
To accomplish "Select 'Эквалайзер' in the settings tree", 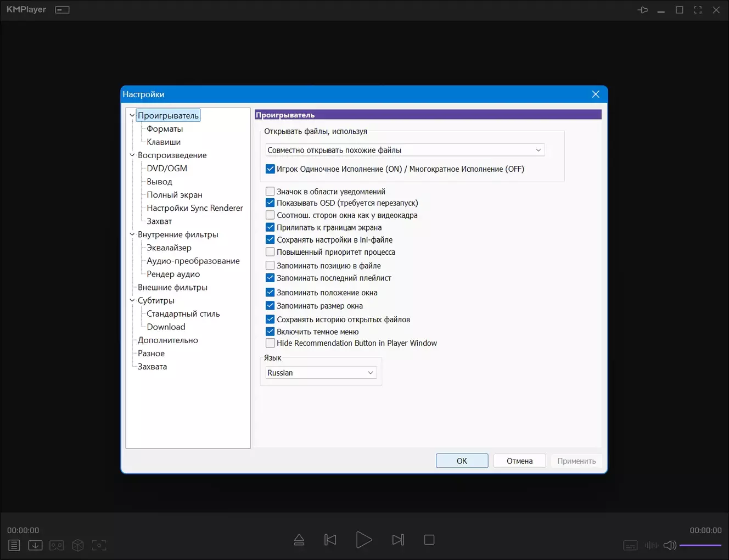I will coord(169,248).
